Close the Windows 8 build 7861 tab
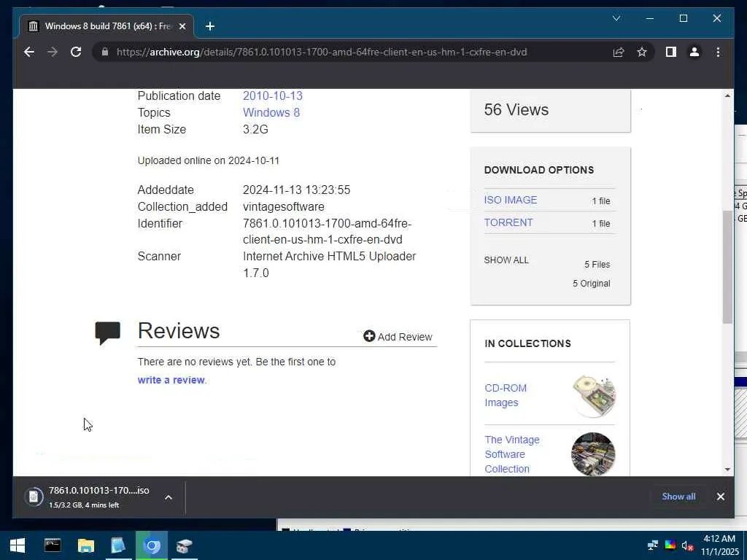This screenshot has width=747, height=560. click(x=182, y=26)
